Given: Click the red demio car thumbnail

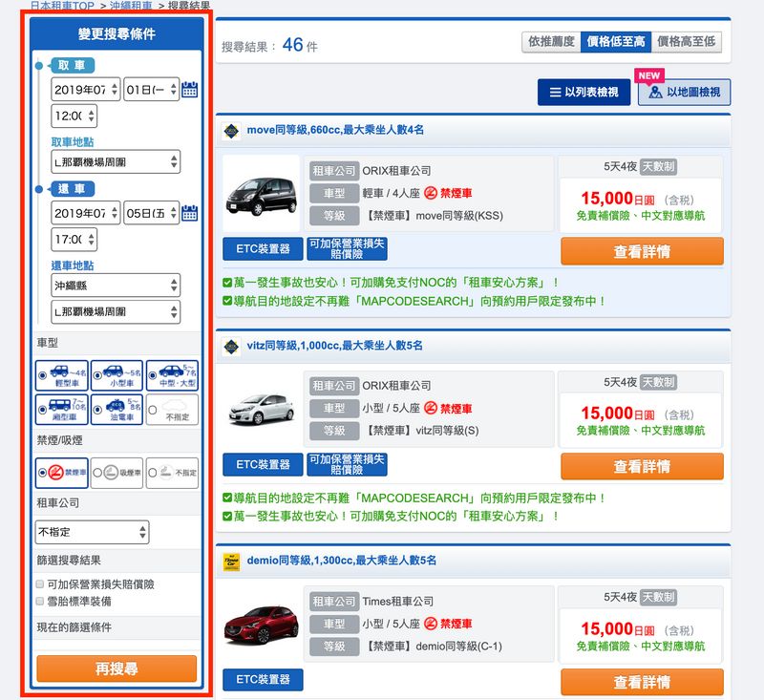Looking at the screenshot, I should pos(261,624).
